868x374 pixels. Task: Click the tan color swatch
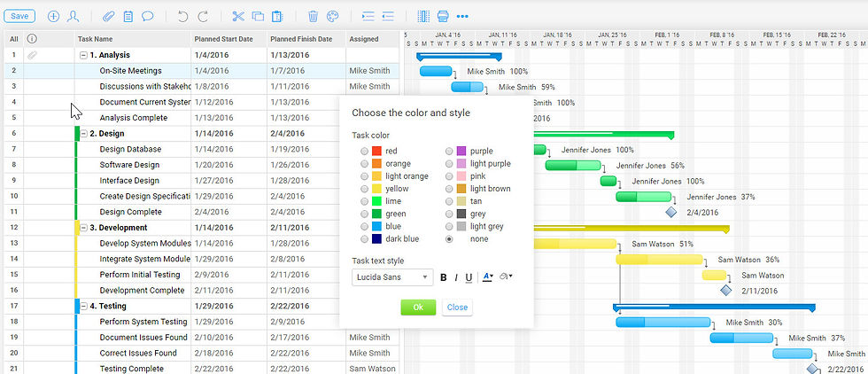[x=461, y=202]
